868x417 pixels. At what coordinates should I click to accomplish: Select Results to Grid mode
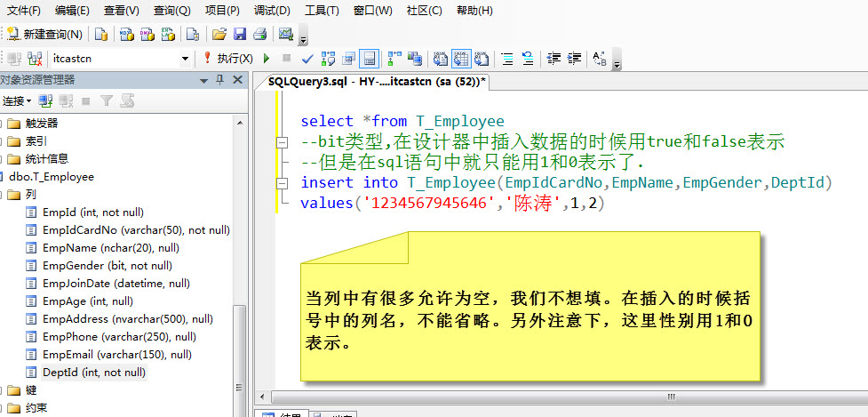(461, 58)
